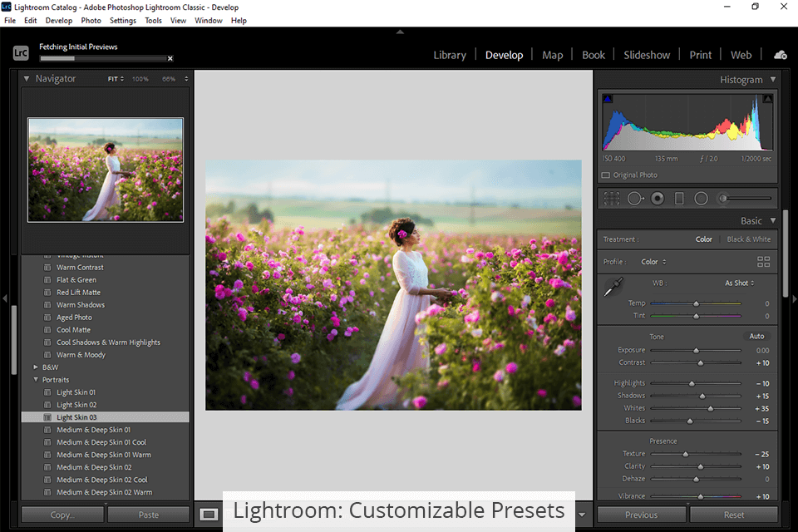The image size is (798, 532).
Task: Click the Cool Matte preset icon
Action: [x=47, y=330]
